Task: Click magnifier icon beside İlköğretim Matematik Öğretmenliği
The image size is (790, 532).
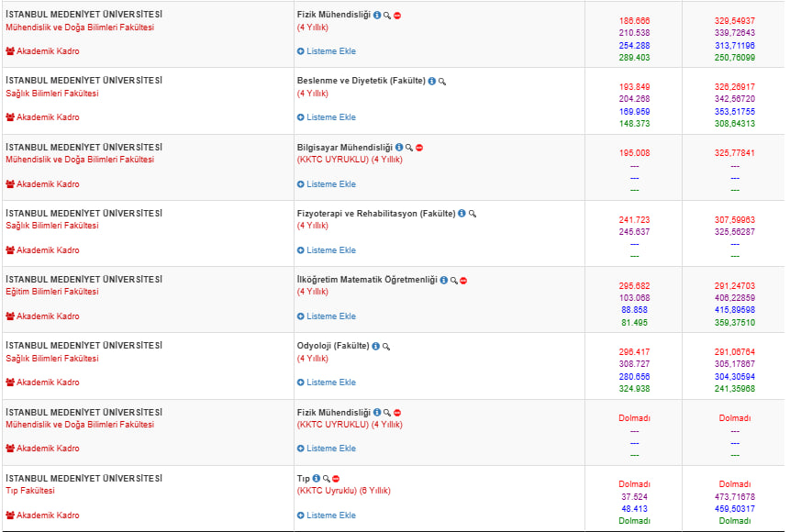Action: click(453, 280)
